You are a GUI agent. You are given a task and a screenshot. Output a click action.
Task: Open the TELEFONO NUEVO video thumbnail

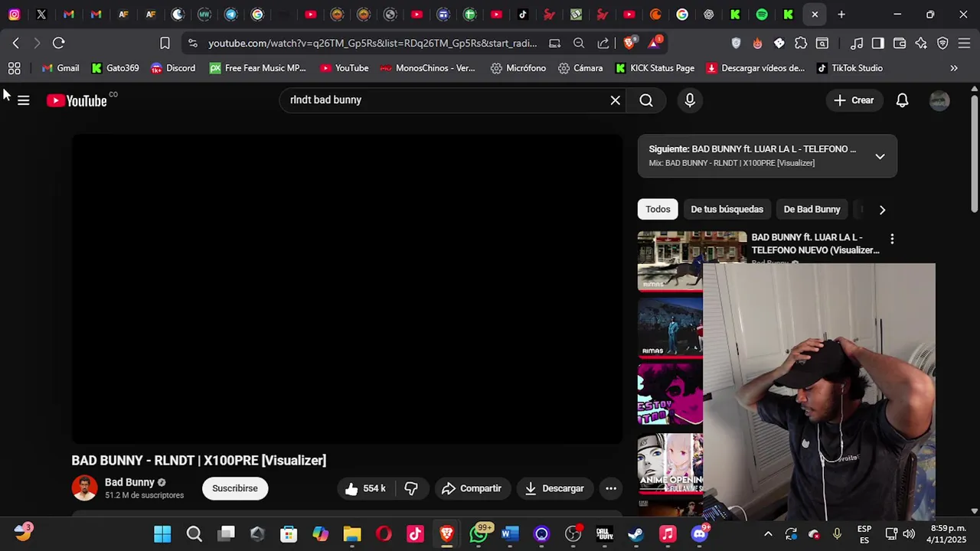click(670, 262)
